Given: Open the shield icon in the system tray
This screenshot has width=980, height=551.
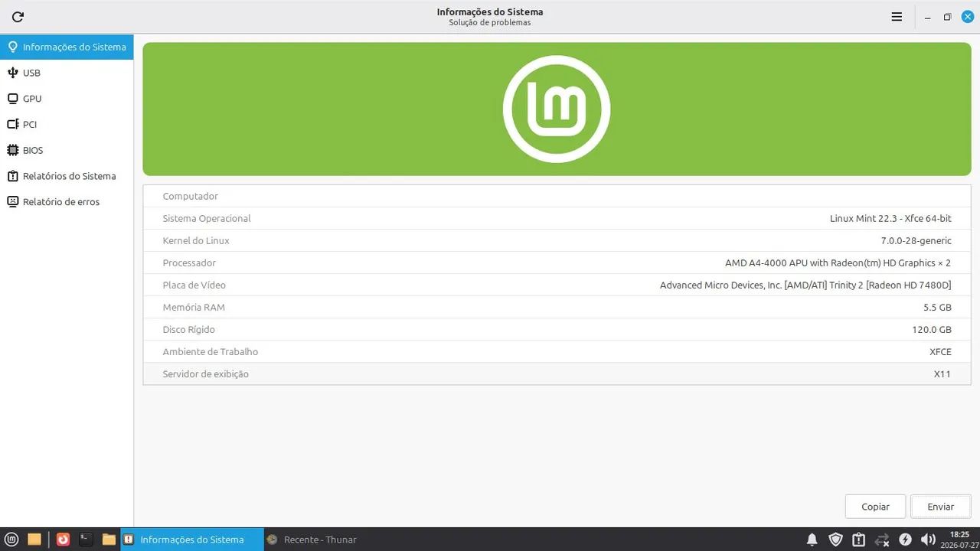Looking at the screenshot, I should (836, 540).
